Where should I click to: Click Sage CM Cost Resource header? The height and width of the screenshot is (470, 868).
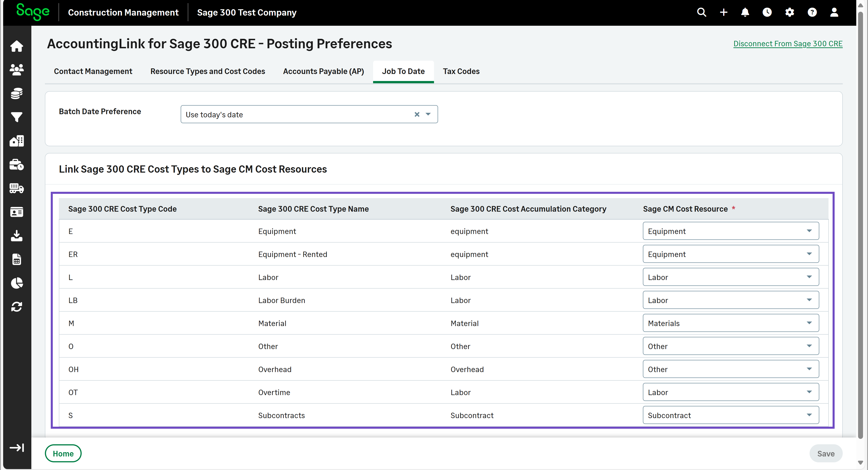pos(685,209)
